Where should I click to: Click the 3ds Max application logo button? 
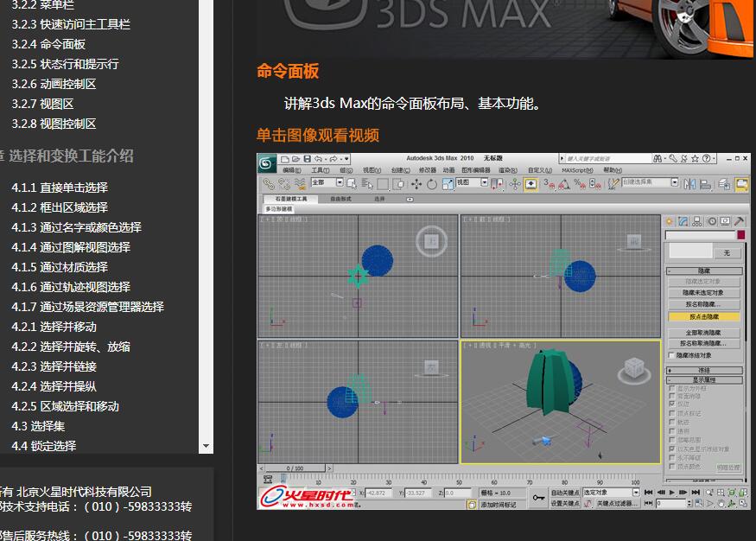(x=267, y=162)
